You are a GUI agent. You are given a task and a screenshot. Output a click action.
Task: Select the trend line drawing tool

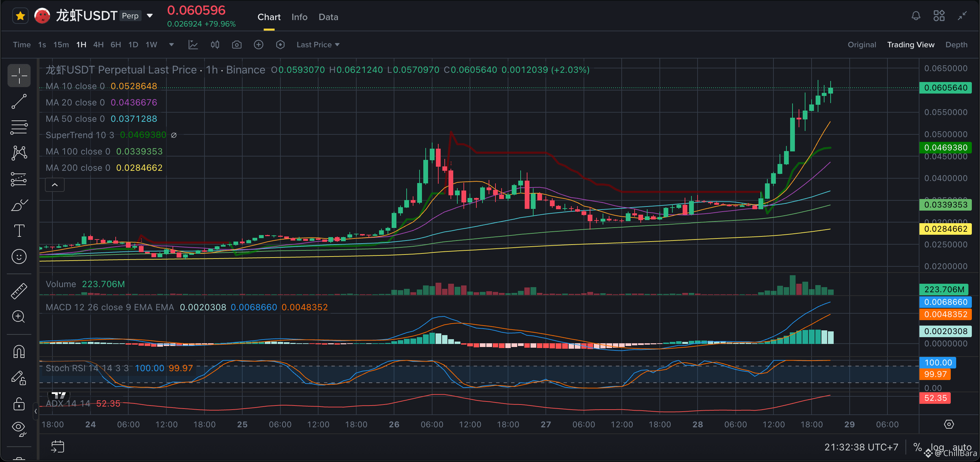19,101
